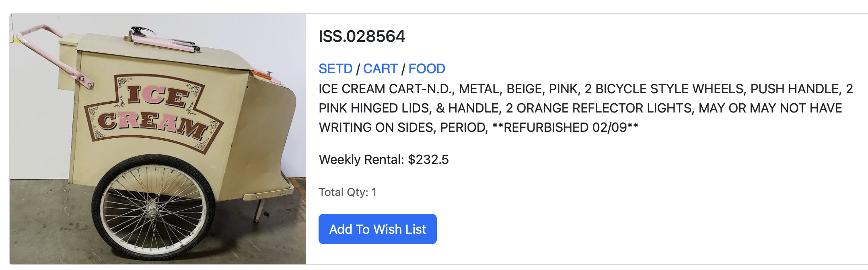This screenshot has height=270, width=868.
Task: Open the FOOD category link
Action: [x=427, y=69]
